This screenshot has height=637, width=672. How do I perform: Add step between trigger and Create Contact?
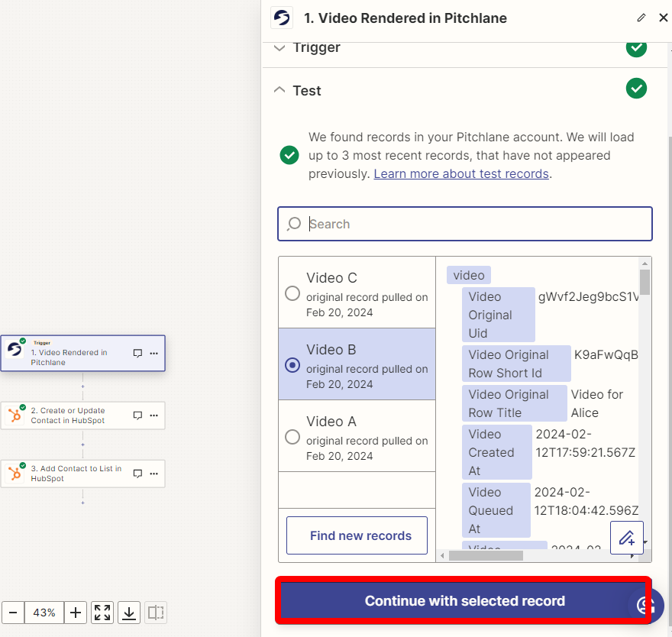[x=82, y=386]
